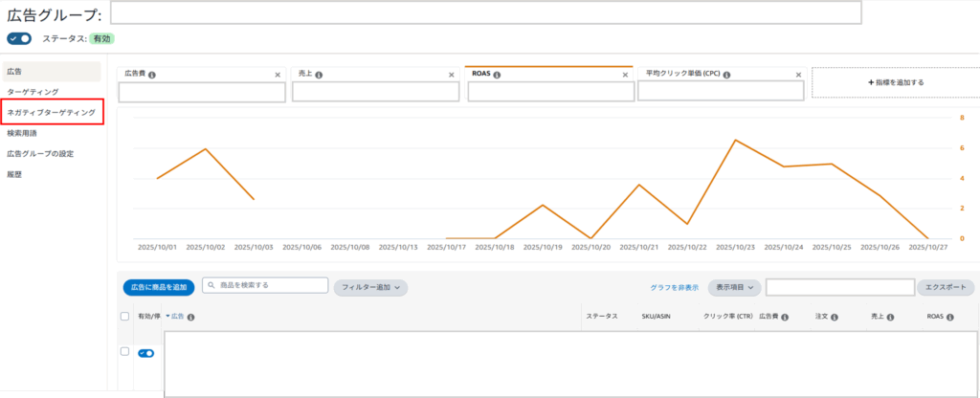The image size is (980, 398).
Task: Click the info icon in 注文 column header
Action: tap(835, 316)
